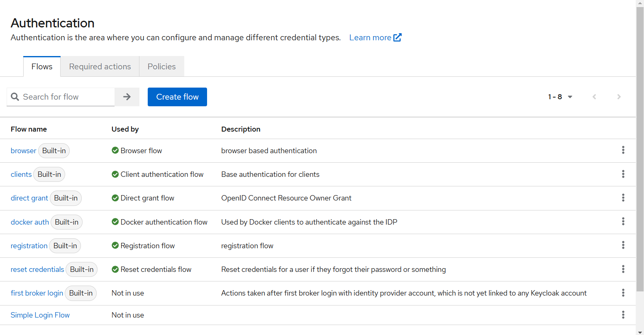Open the kebab menu for the browser flow

click(623, 150)
